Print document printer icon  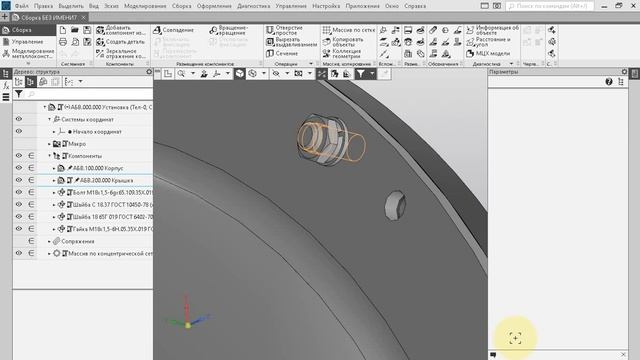(x=63, y=42)
